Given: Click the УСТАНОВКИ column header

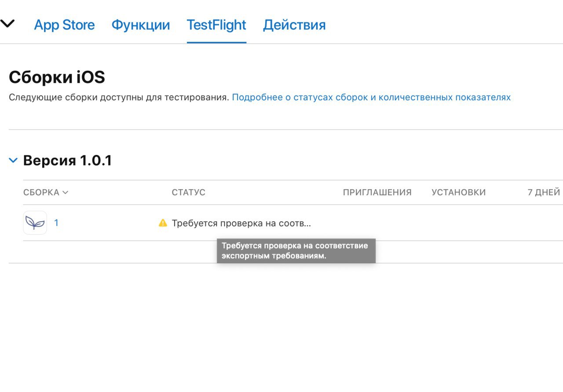Looking at the screenshot, I should [459, 192].
